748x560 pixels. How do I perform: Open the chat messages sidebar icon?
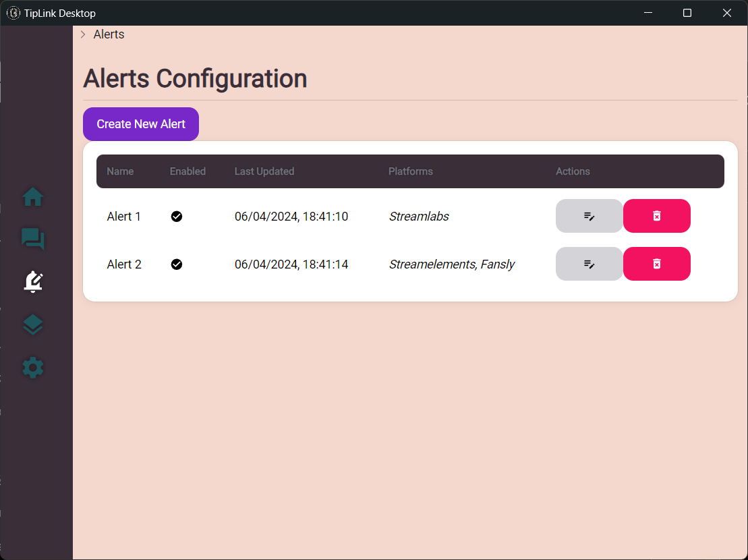[33, 238]
